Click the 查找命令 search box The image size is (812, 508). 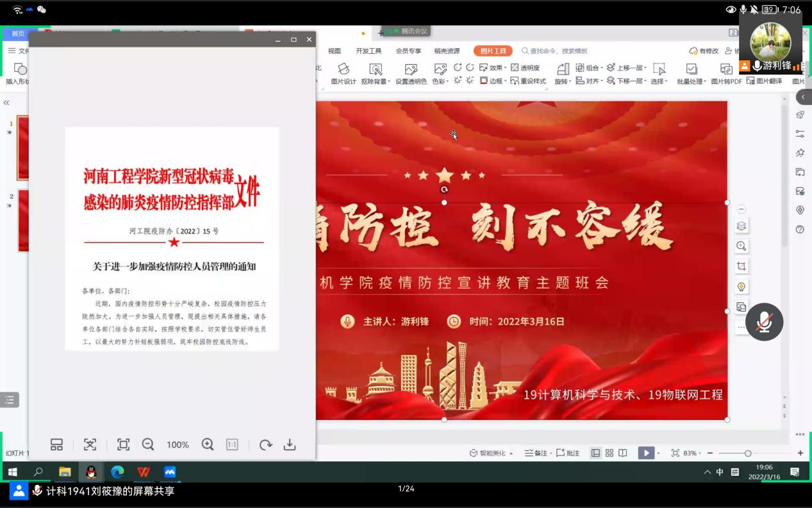point(555,51)
